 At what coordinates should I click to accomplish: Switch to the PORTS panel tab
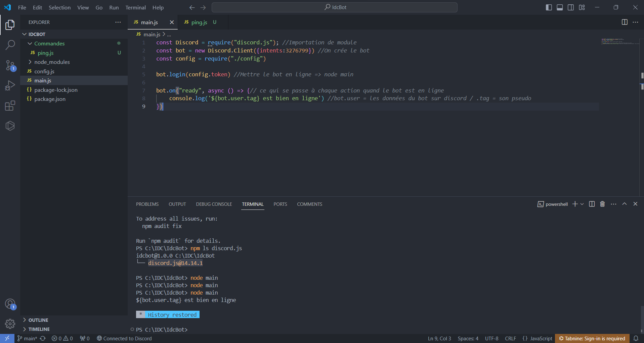280,204
